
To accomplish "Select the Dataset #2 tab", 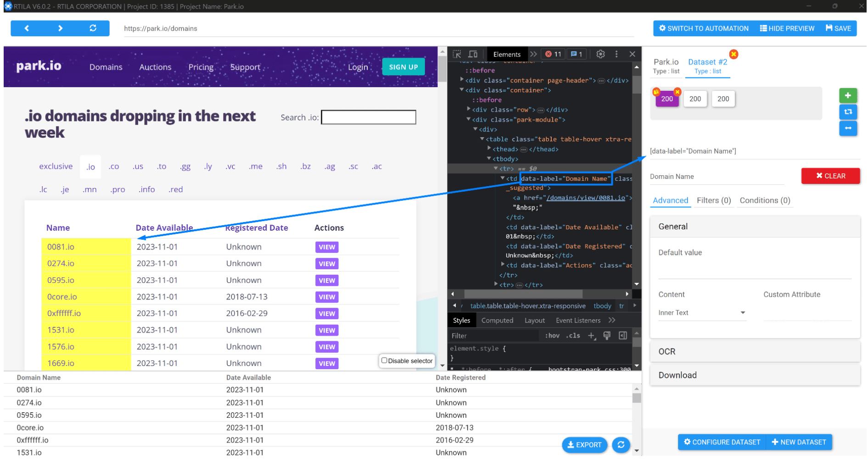I will [707, 66].
